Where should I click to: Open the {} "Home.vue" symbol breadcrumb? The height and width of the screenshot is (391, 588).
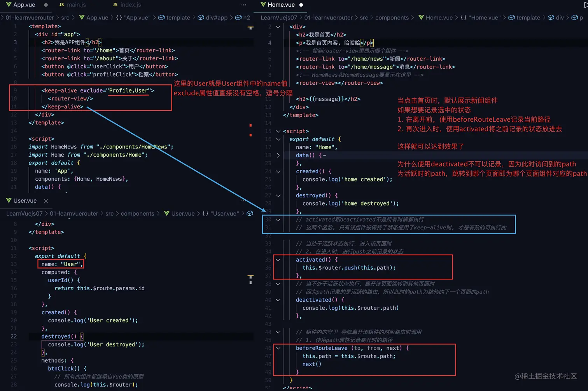point(481,17)
